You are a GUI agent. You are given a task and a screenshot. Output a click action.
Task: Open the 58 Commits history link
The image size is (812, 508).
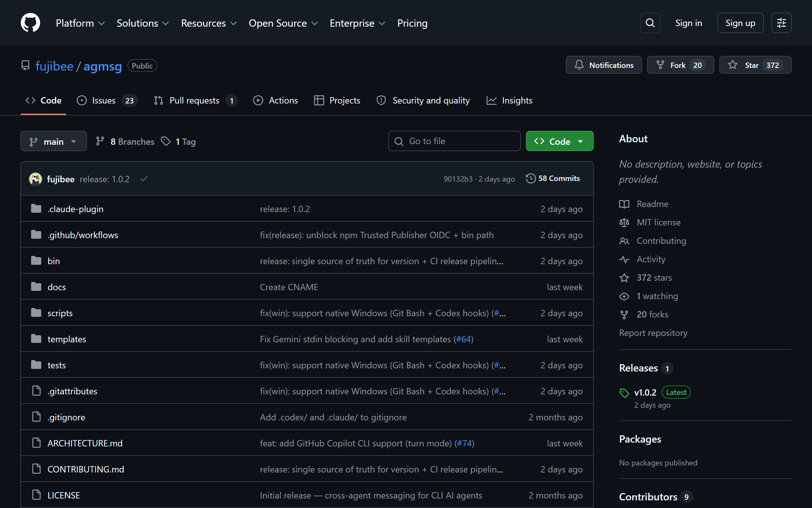tap(553, 178)
